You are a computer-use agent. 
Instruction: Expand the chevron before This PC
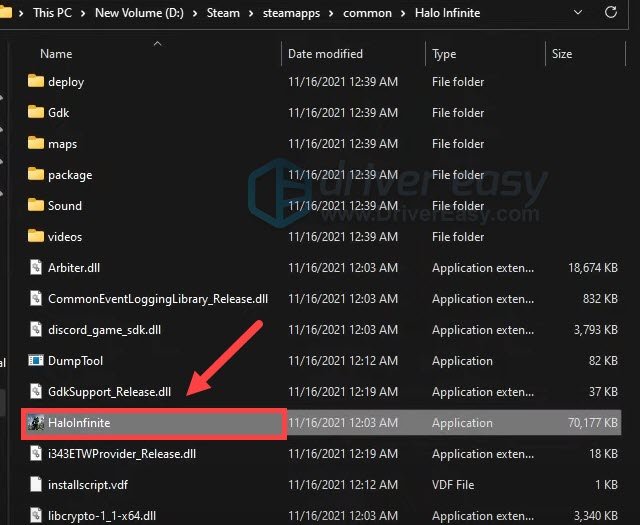[x=21, y=13]
